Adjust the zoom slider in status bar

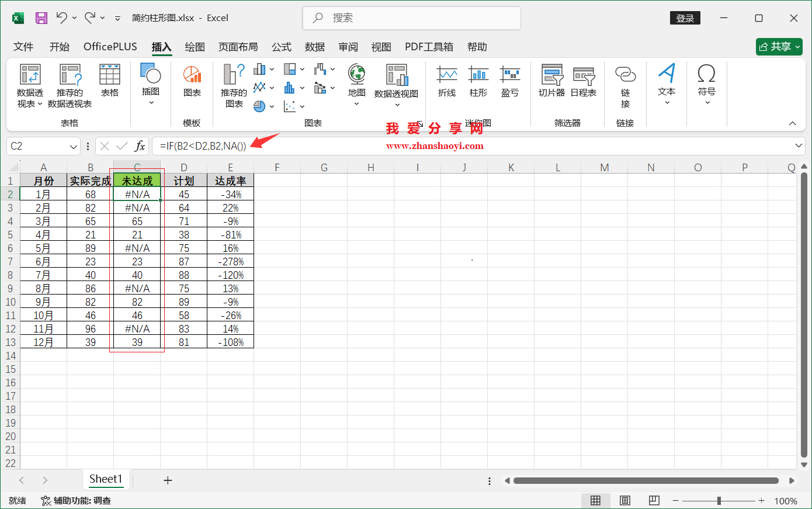(x=718, y=500)
